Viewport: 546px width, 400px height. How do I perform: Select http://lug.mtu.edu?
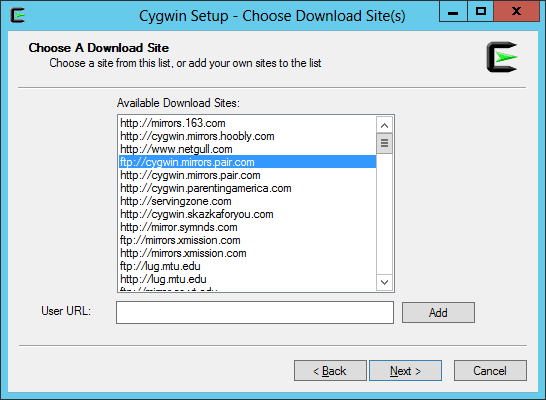tap(247, 279)
